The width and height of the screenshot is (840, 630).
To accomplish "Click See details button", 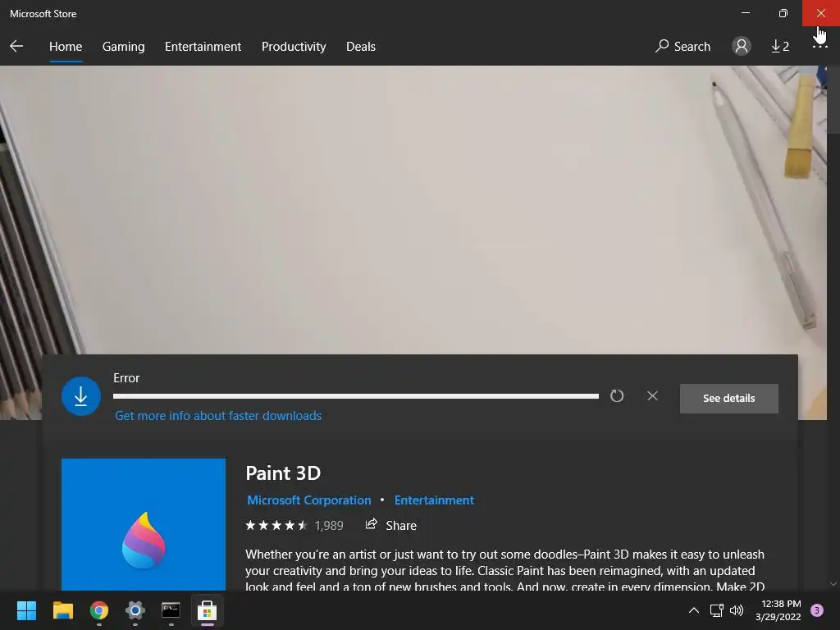I will click(x=728, y=398).
